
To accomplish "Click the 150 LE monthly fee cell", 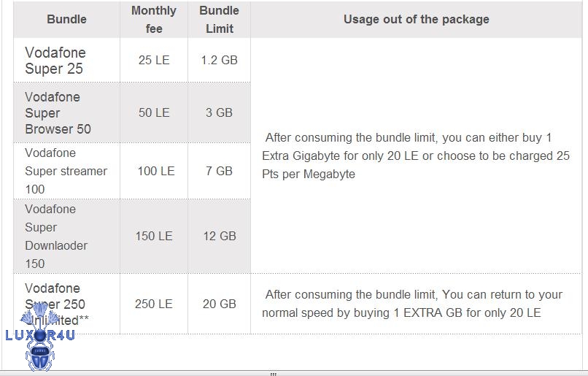I will coord(154,236).
